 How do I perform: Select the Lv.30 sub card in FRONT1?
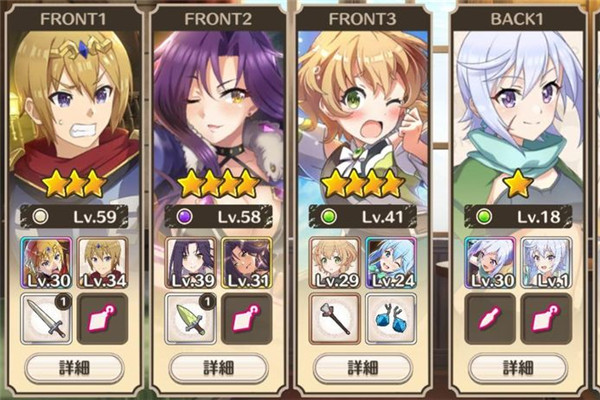[46, 263]
